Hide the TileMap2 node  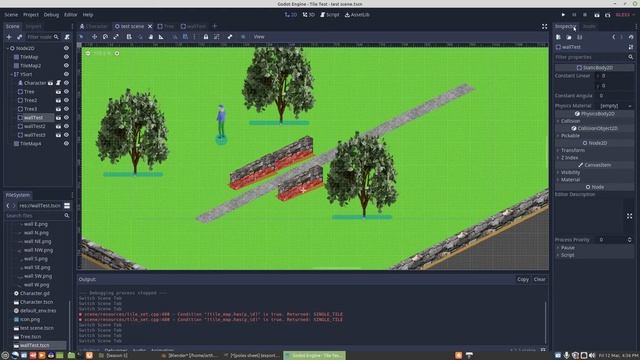66,66
